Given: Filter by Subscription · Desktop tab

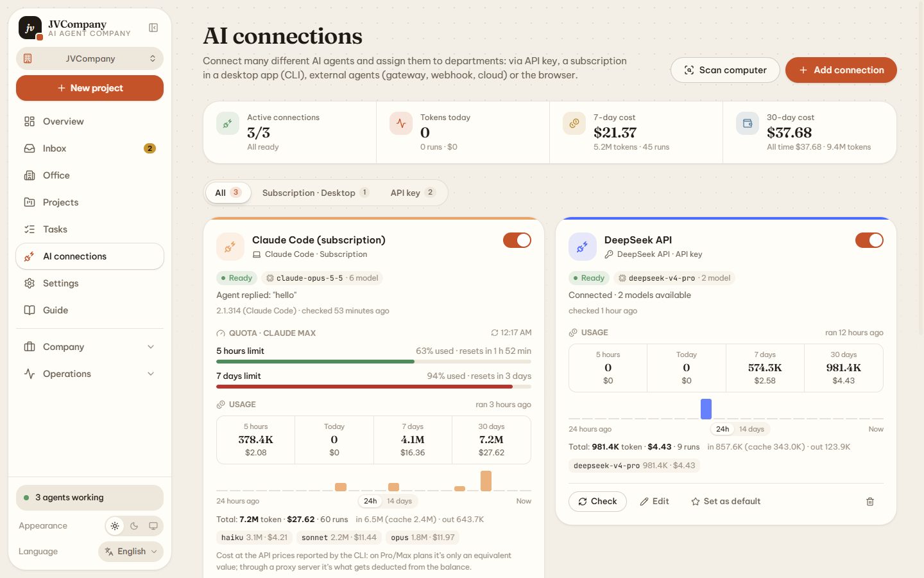Looking at the screenshot, I should click(x=315, y=193).
